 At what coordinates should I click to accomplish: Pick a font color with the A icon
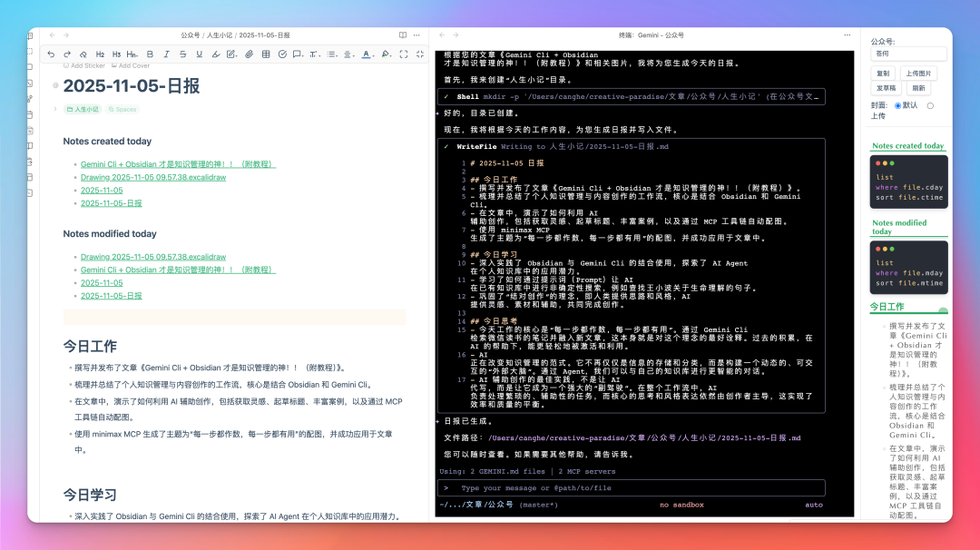[367, 54]
